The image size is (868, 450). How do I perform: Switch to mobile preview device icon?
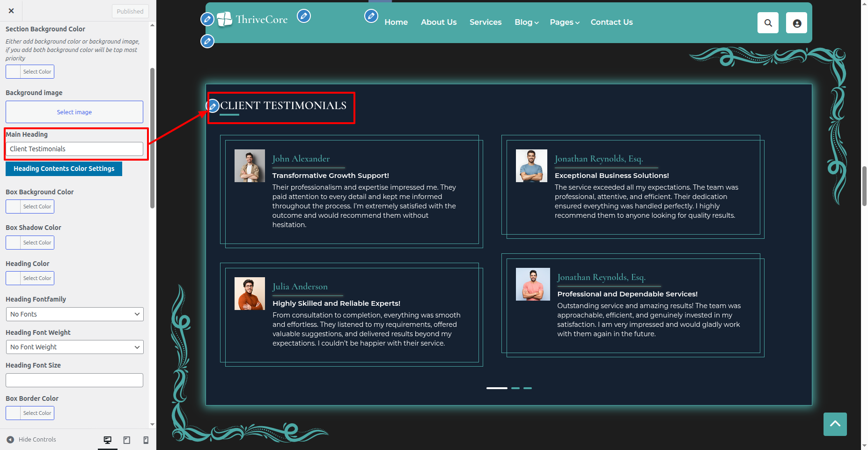(x=146, y=440)
